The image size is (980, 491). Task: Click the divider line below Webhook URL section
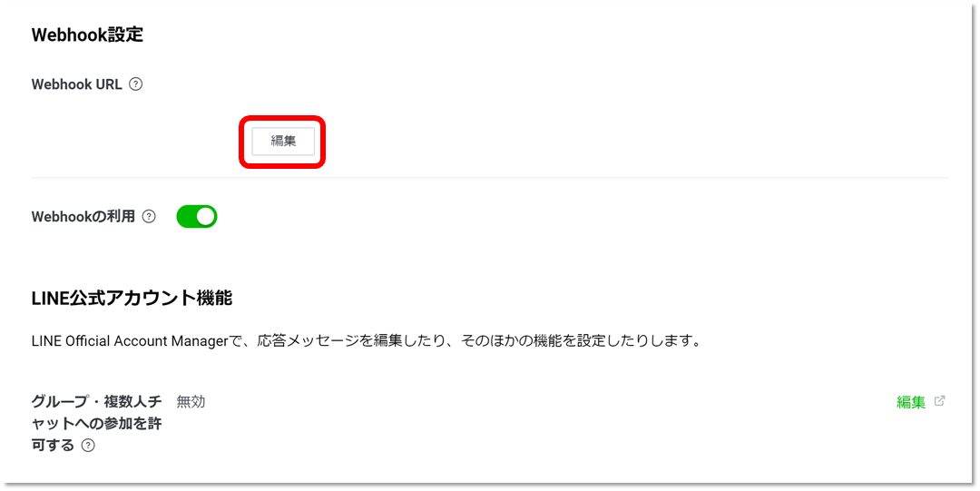point(490,178)
